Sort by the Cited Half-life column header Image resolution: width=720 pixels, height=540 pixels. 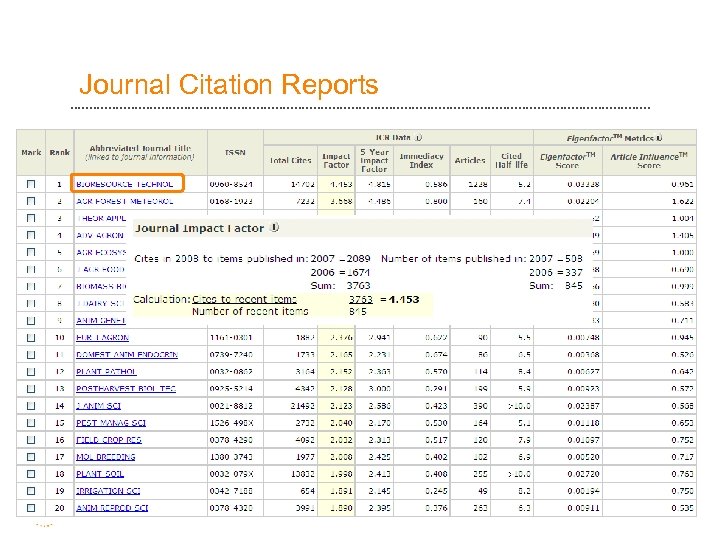[512, 160]
